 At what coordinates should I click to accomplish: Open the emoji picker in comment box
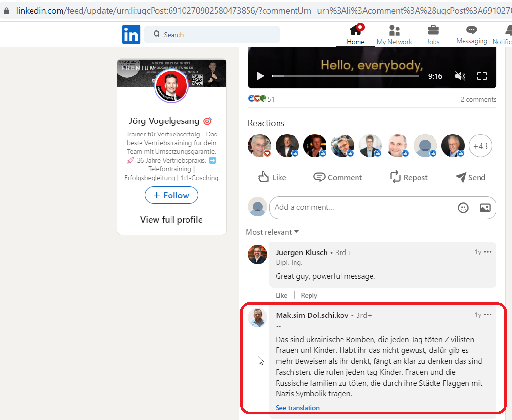[x=463, y=208]
